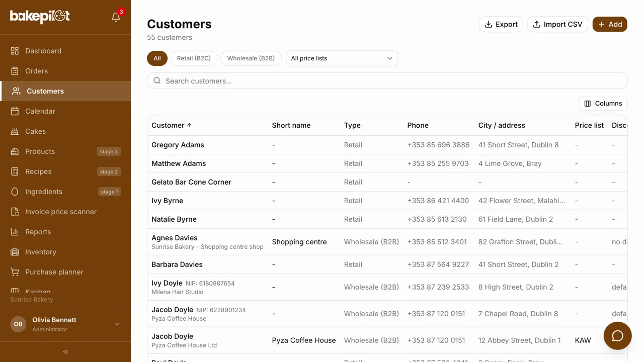Open the notifications bell
This screenshot has width=644, height=362.
[x=116, y=17]
